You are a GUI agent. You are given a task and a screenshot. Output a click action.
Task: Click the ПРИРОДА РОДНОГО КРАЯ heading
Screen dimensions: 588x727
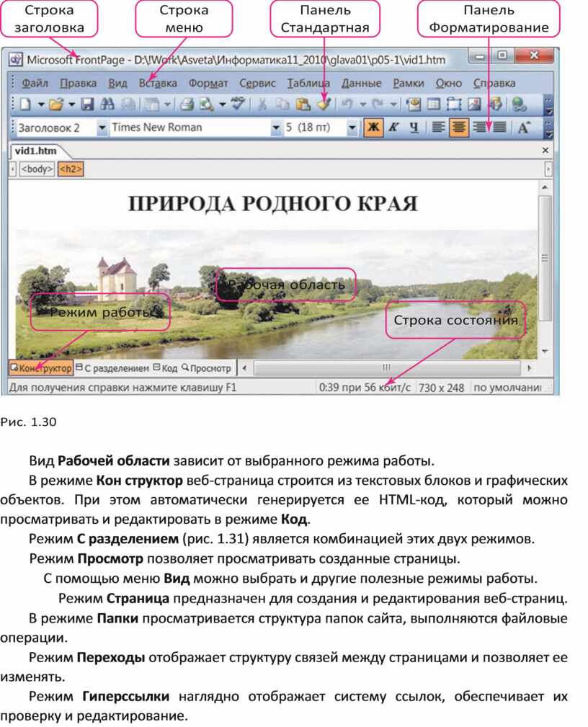(x=272, y=204)
